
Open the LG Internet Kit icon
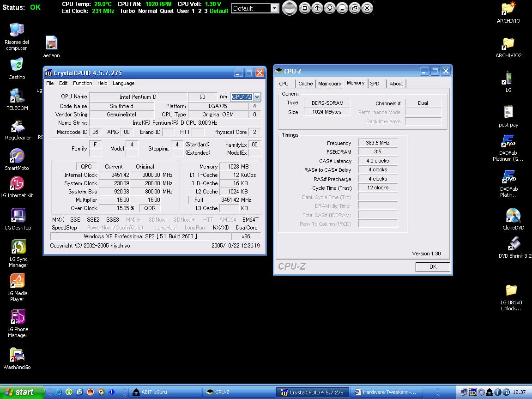[17, 187]
